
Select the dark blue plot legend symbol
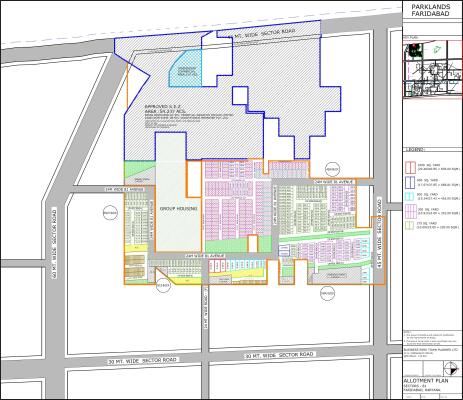coord(410,182)
